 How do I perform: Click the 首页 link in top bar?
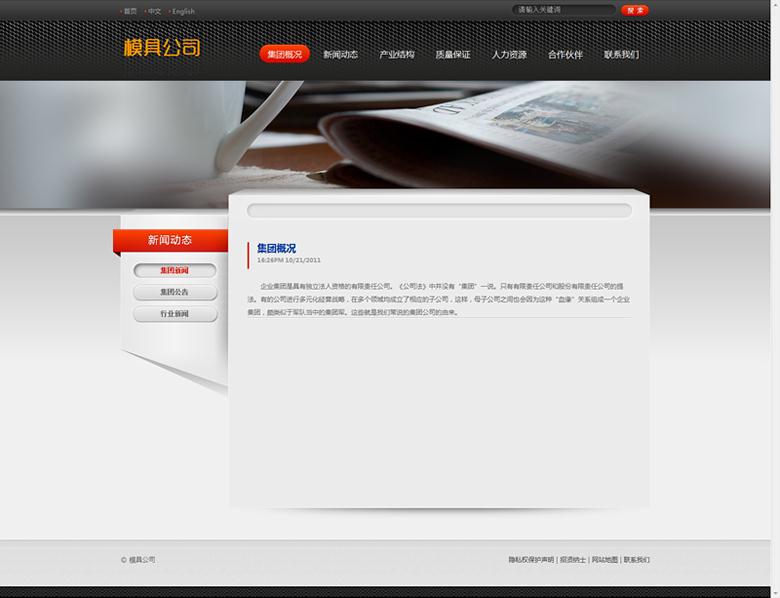(130, 11)
